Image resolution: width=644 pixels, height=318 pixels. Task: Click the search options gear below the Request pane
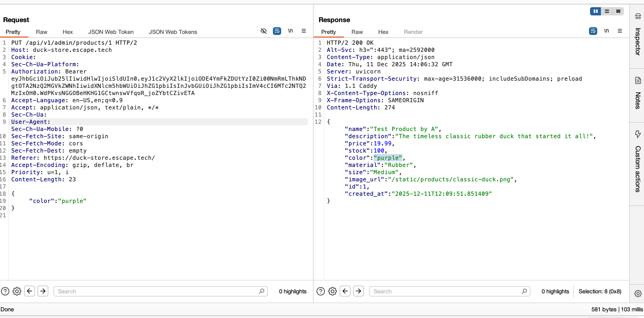(x=17, y=291)
